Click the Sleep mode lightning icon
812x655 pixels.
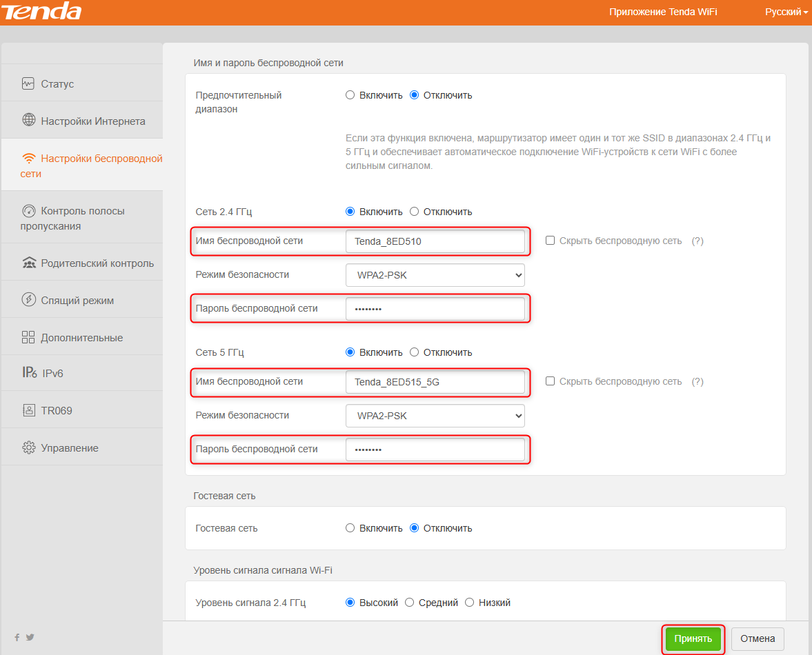tap(28, 300)
